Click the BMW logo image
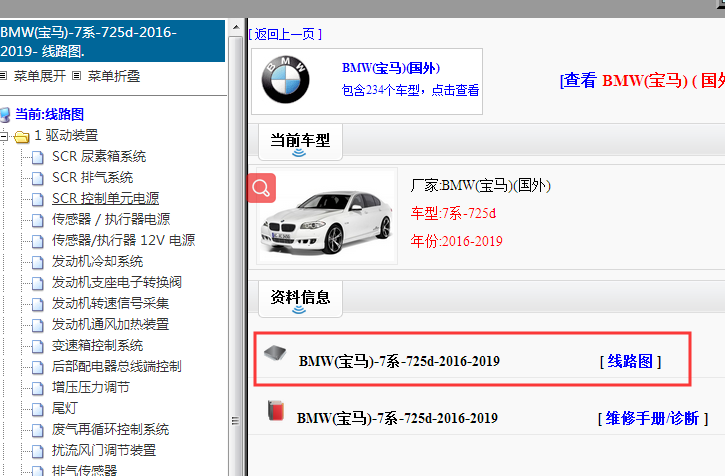 click(x=285, y=80)
